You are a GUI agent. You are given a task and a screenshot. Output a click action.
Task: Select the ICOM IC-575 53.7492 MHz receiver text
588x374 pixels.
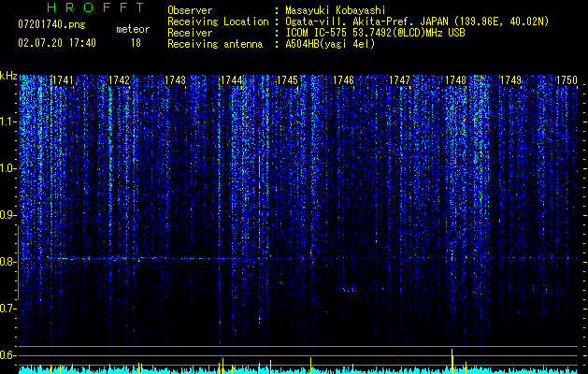tap(375, 33)
